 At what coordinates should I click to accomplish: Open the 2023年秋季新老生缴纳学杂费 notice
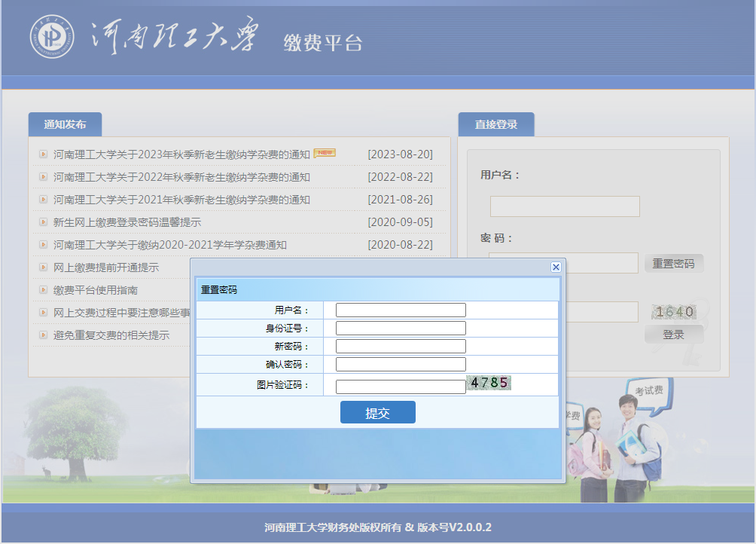click(181, 154)
